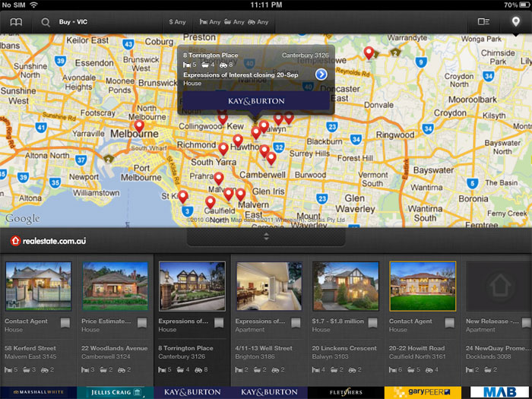The height and width of the screenshot is (399, 532).
Task: Bookmark the 20 Linckens Crescent listing
Action: click(x=373, y=323)
